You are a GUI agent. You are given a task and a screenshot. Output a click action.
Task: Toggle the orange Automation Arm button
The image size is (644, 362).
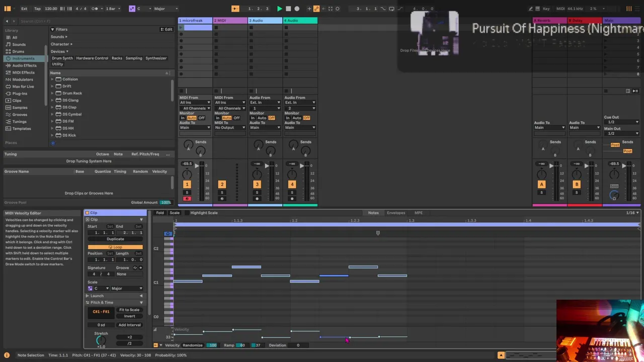[x=316, y=9]
